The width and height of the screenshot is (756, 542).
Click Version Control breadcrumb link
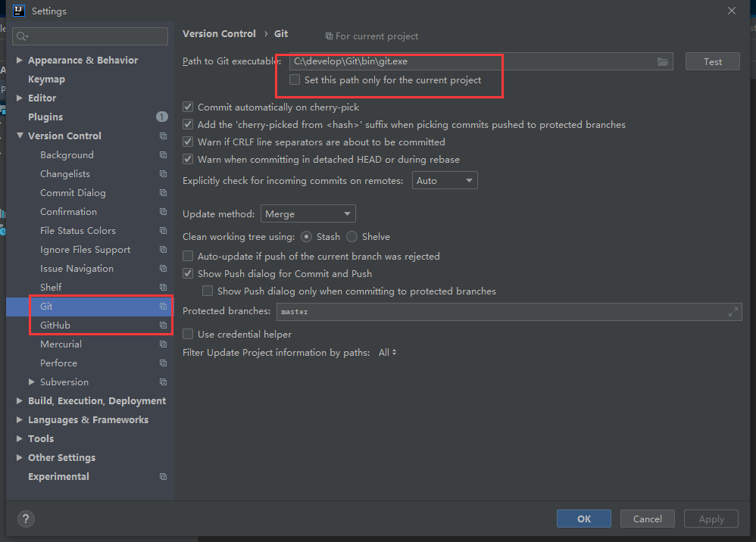(219, 34)
